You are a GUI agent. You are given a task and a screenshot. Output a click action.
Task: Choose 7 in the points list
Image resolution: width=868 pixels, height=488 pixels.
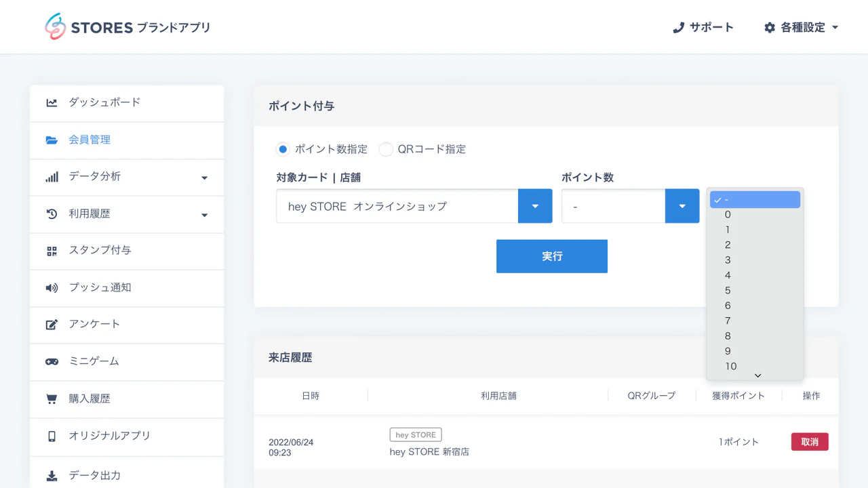pos(755,321)
